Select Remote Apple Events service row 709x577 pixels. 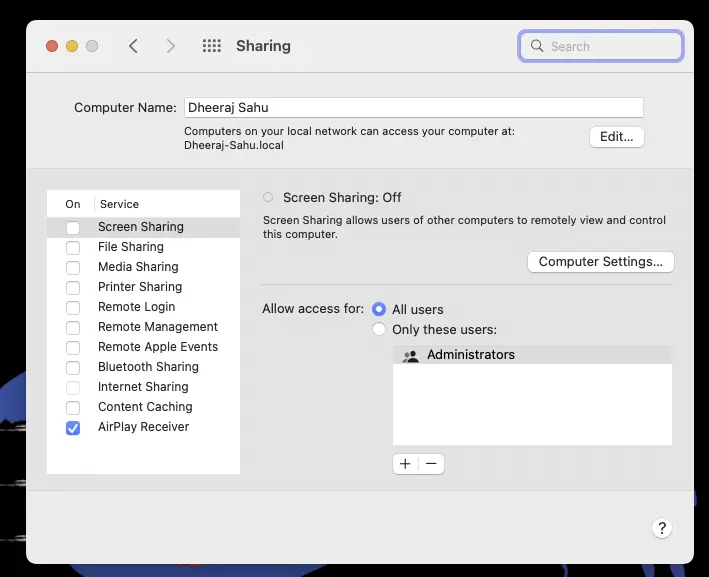pos(143,347)
